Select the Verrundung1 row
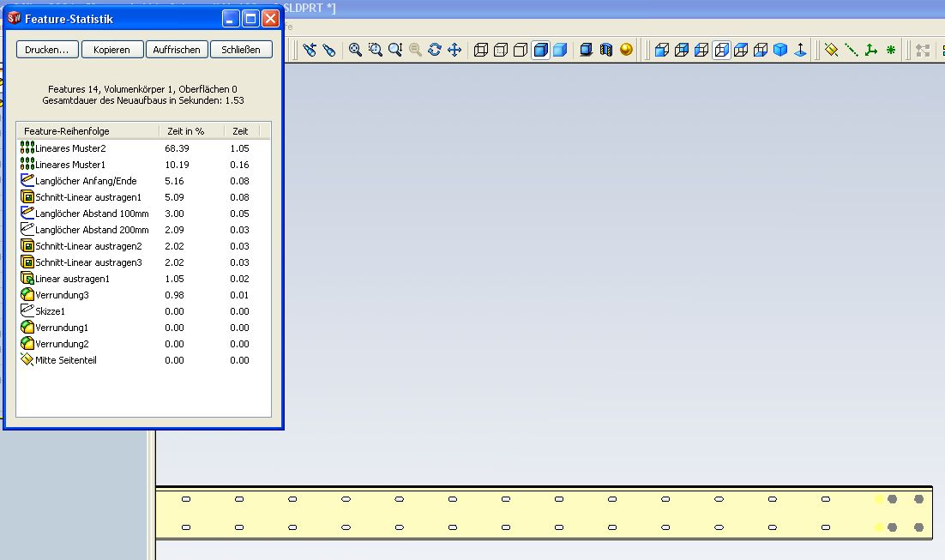 (143, 328)
